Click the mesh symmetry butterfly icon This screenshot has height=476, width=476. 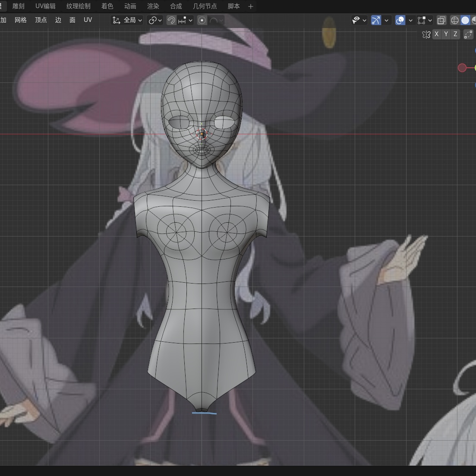(x=426, y=34)
